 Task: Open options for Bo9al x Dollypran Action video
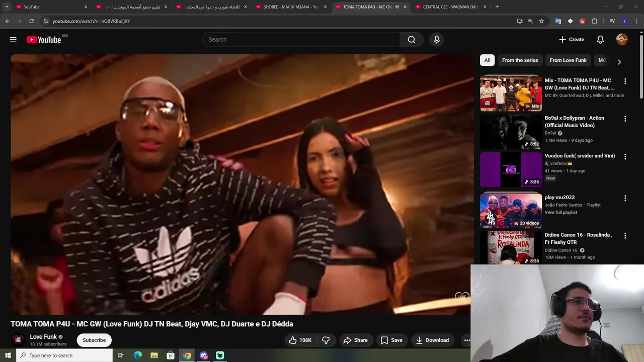click(625, 119)
